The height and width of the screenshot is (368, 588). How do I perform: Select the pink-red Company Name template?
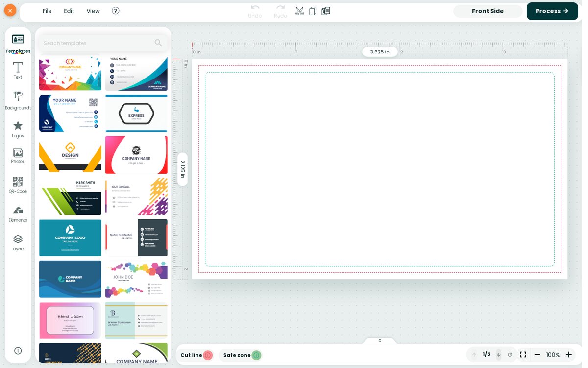coord(136,155)
